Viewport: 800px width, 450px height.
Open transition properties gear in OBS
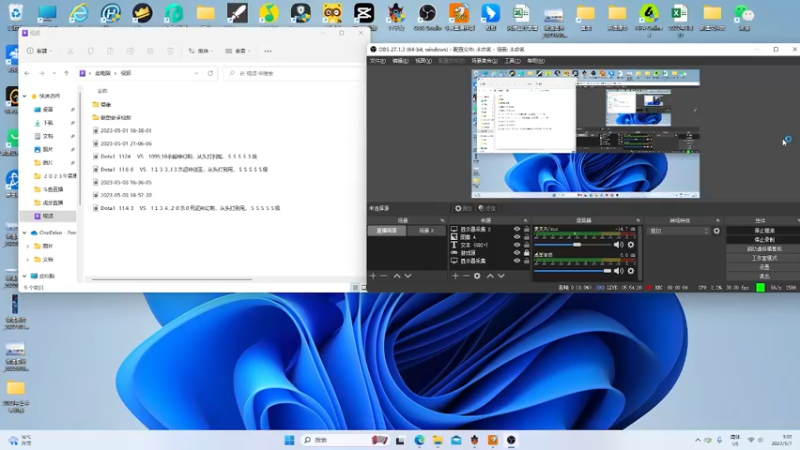pos(716,231)
